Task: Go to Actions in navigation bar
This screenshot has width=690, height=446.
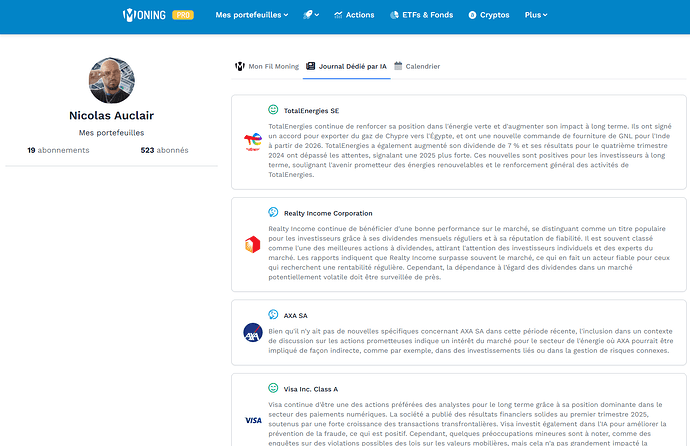Action: tap(354, 15)
